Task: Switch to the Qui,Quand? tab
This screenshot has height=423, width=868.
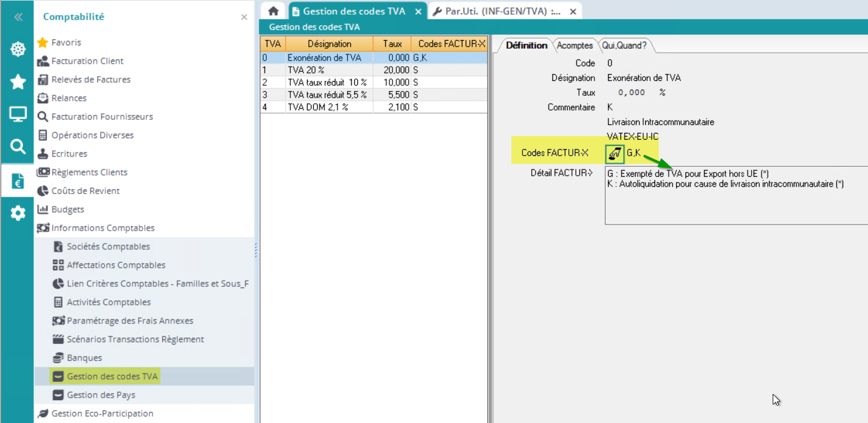Action: 624,45
